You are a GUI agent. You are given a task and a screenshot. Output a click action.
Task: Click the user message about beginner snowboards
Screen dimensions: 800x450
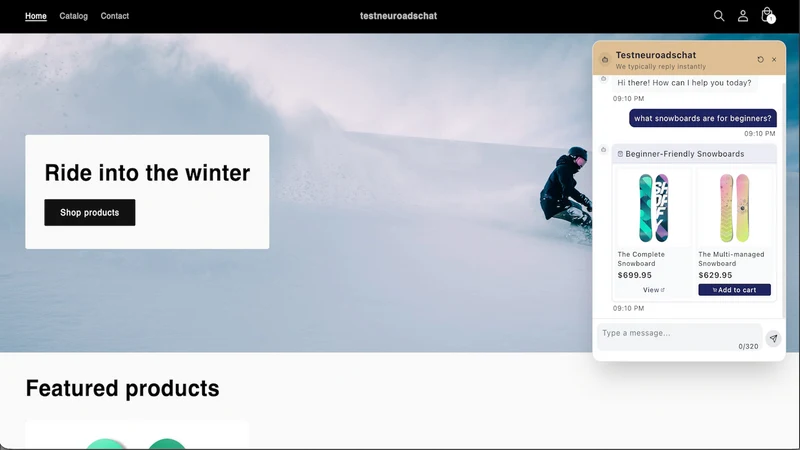pyautogui.click(x=703, y=118)
